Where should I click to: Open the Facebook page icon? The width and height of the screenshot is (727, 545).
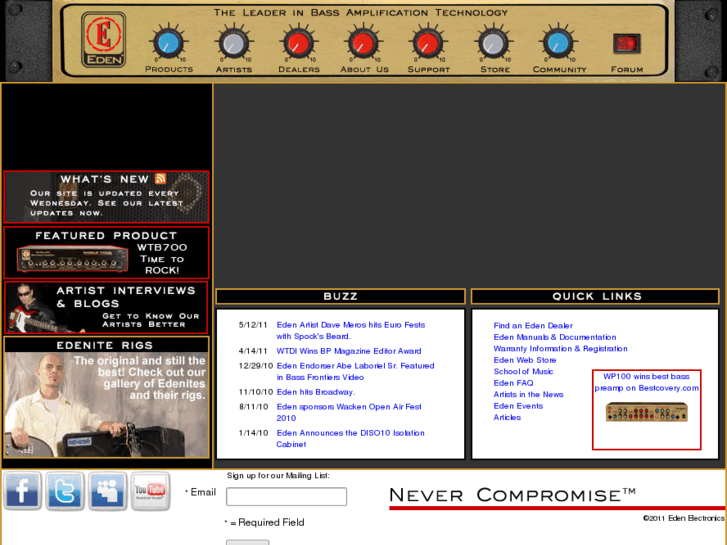click(22, 491)
